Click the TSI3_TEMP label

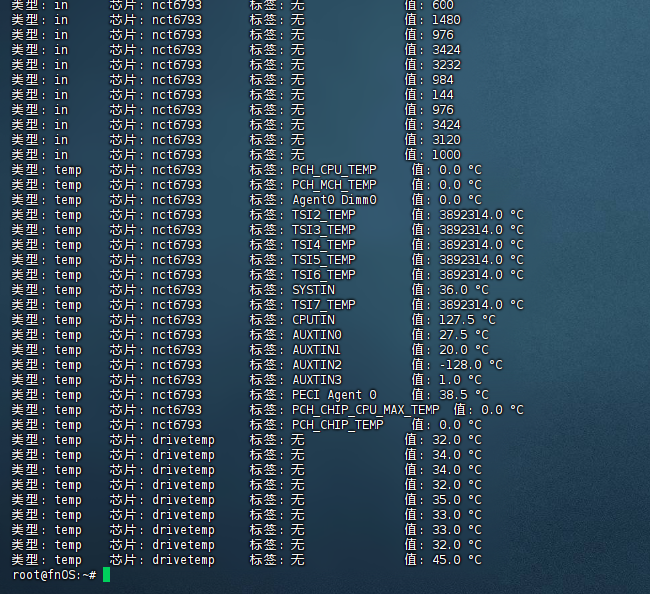(x=323, y=230)
